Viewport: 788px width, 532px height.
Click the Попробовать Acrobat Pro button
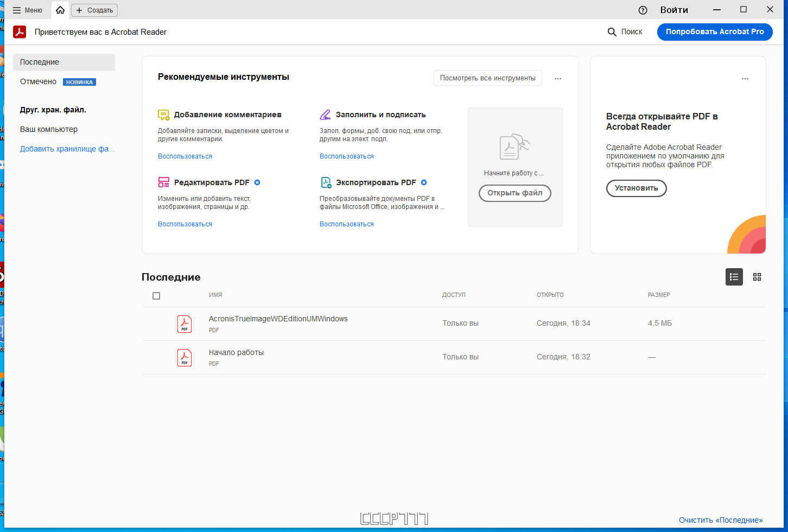pos(715,32)
